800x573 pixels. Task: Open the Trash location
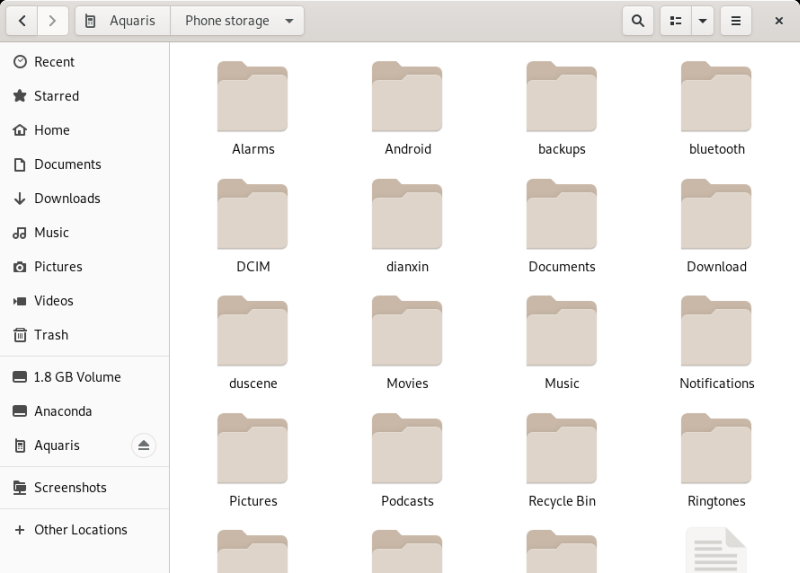click(51, 335)
